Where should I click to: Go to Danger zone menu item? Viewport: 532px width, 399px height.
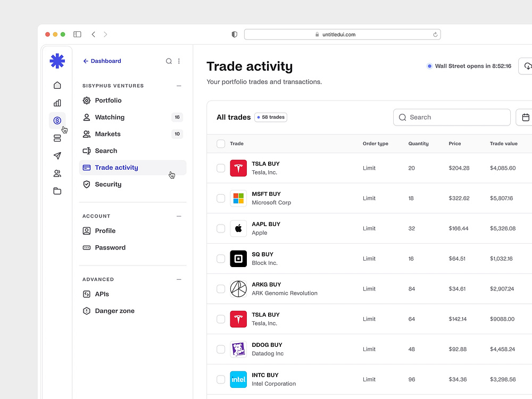coord(114,311)
